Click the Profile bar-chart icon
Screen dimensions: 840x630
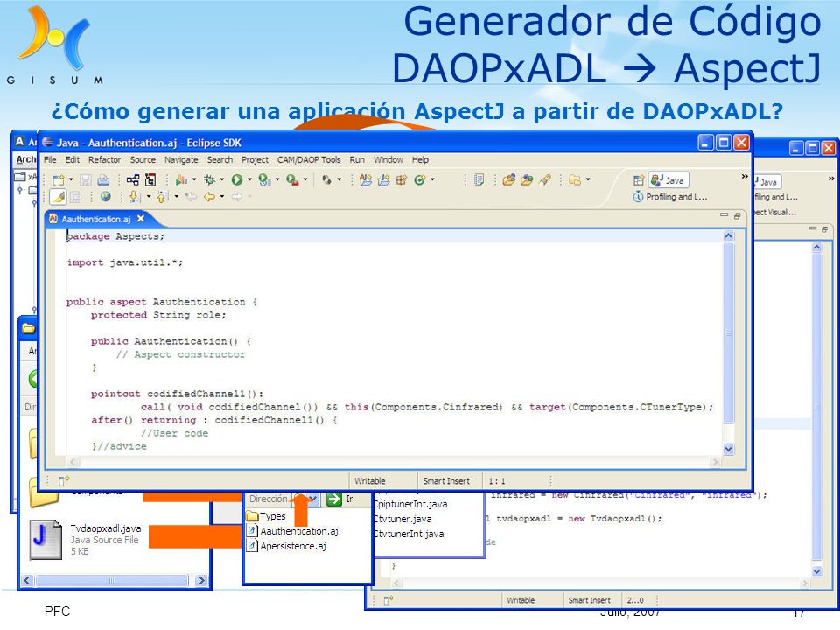182,180
